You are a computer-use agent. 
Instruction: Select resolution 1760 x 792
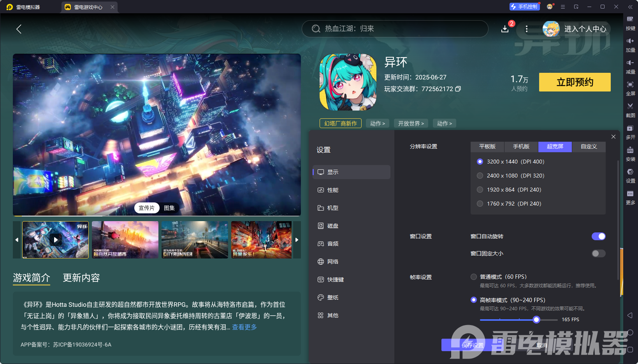[x=480, y=204]
